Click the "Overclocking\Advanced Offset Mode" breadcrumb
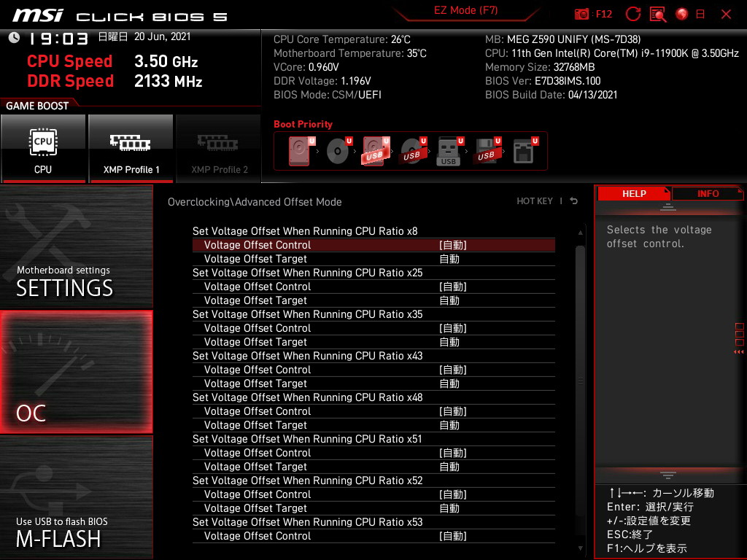 coord(255,202)
